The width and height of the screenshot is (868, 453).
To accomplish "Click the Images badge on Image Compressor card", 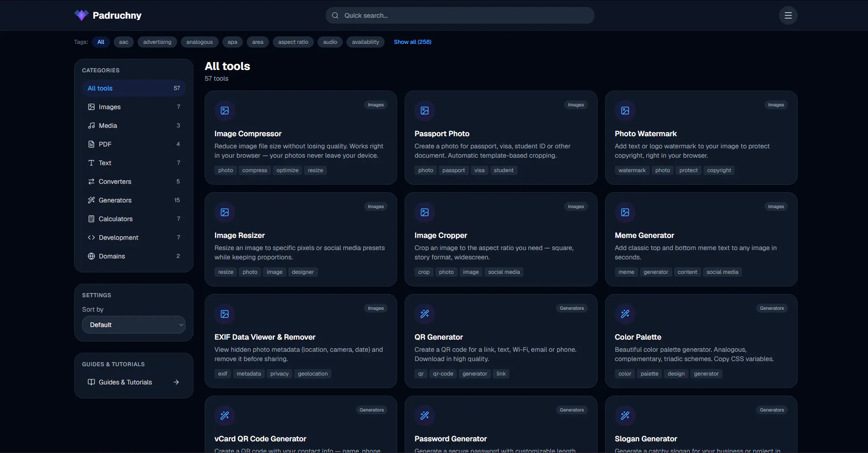I will [x=376, y=105].
